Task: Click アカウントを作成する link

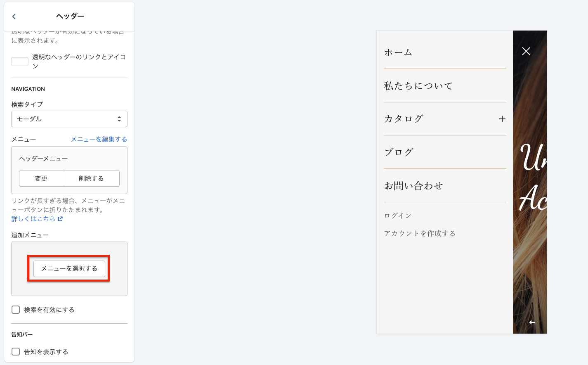Action: (x=420, y=233)
